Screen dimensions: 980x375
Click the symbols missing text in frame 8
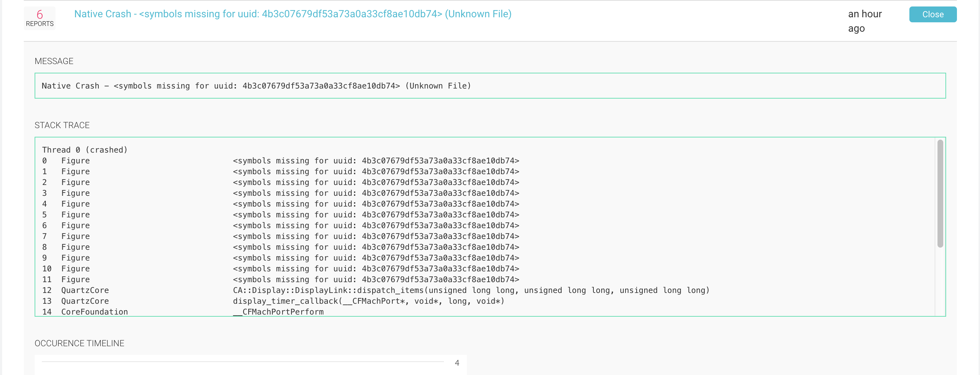[x=375, y=247]
